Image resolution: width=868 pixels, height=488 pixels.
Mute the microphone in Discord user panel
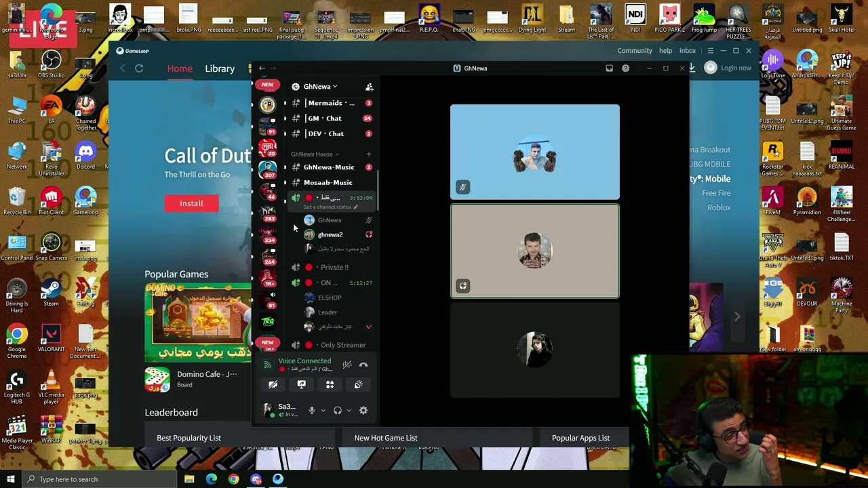[311, 410]
